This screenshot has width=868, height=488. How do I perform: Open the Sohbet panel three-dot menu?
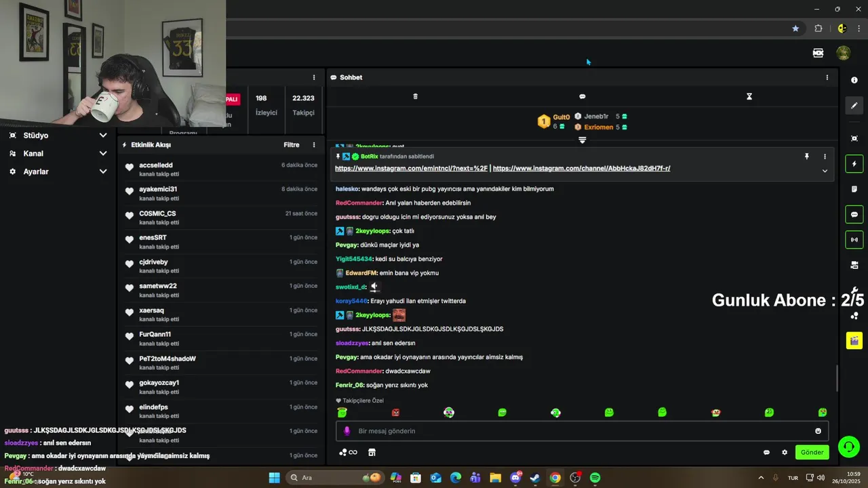click(827, 77)
